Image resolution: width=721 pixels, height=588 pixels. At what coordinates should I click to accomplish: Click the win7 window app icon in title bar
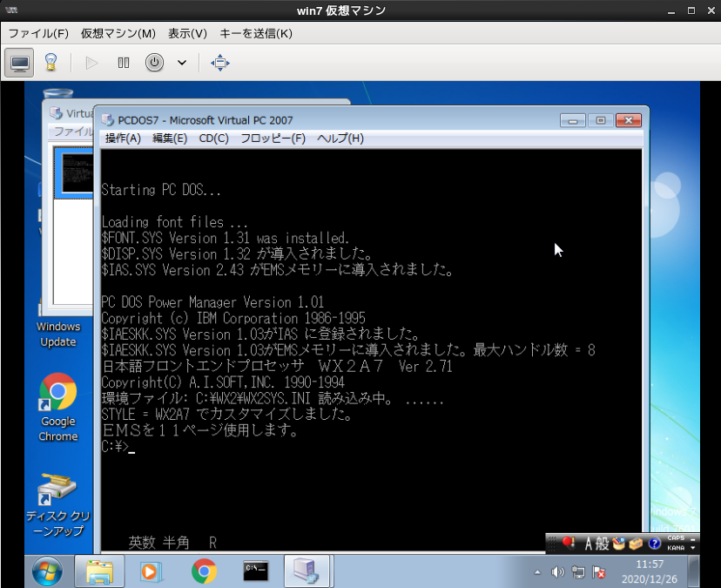coord(11,10)
